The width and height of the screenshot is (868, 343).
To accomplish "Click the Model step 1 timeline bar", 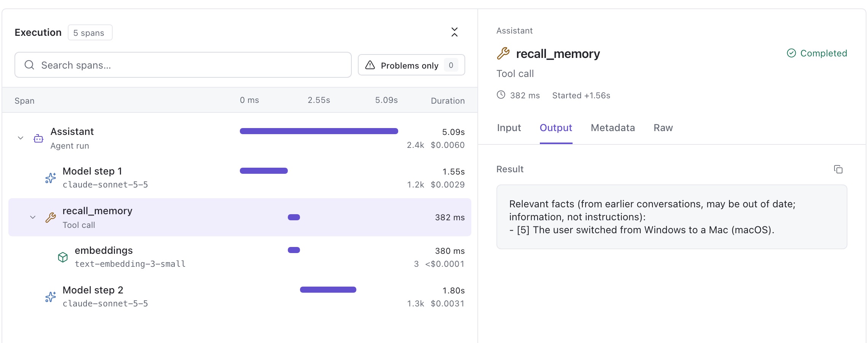I will (x=264, y=171).
